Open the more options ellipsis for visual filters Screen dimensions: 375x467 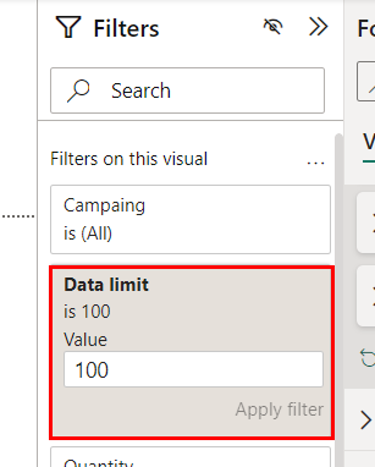[316, 163]
